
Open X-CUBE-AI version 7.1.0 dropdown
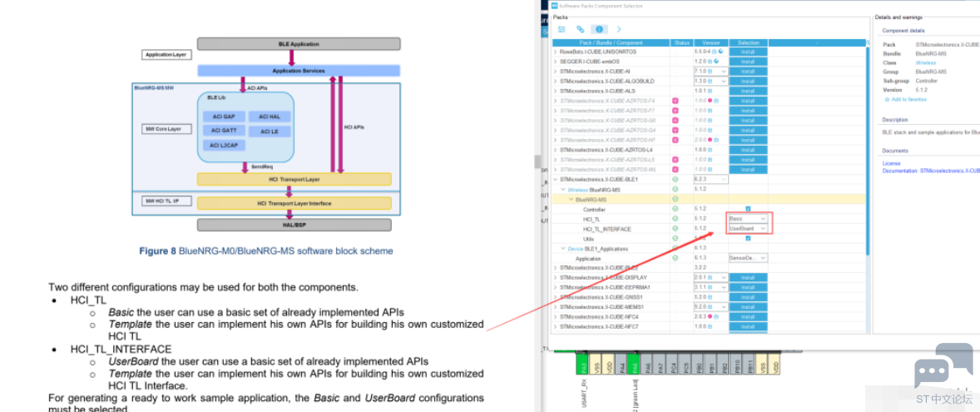pos(710,72)
